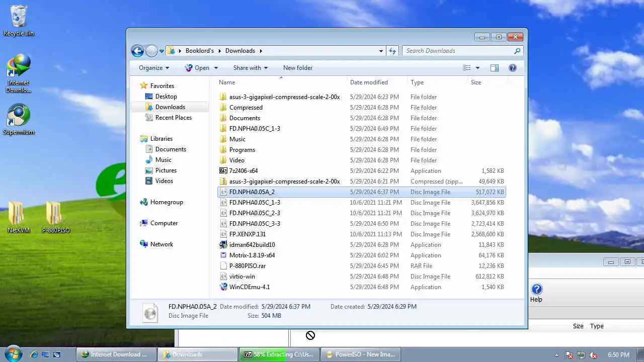Sort by the Type column header
The image size is (644, 362).
[x=438, y=82]
